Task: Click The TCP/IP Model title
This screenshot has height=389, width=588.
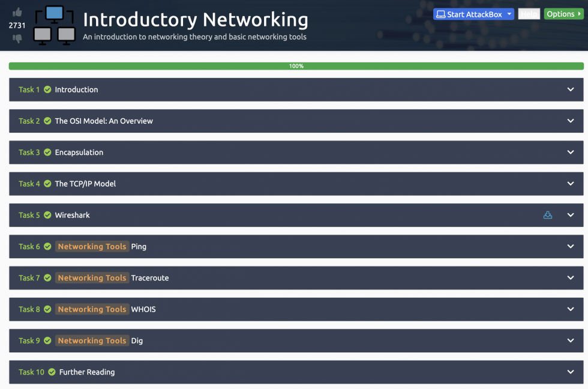Action: [x=85, y=184]
